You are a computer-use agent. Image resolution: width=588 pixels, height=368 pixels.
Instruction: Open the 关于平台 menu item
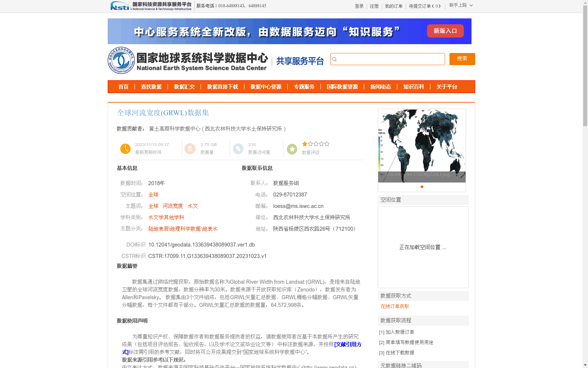(447, 87)
